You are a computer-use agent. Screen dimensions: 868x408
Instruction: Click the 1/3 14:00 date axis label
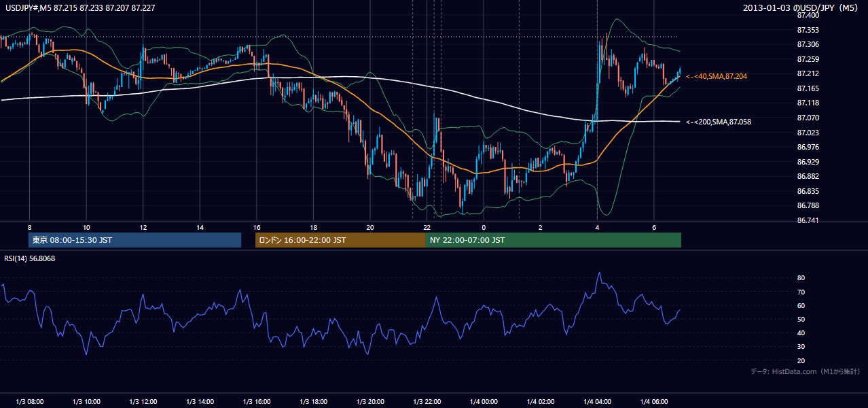200,402
